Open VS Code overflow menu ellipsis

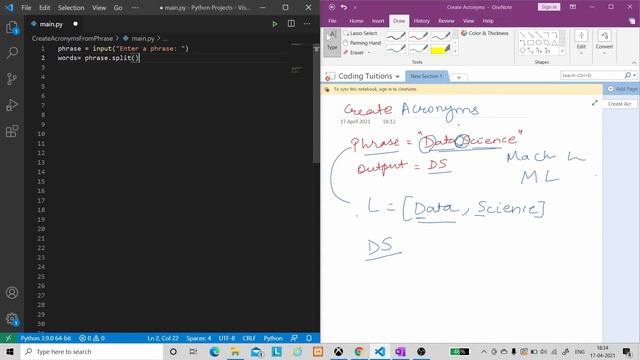click(x=135, y=7)
